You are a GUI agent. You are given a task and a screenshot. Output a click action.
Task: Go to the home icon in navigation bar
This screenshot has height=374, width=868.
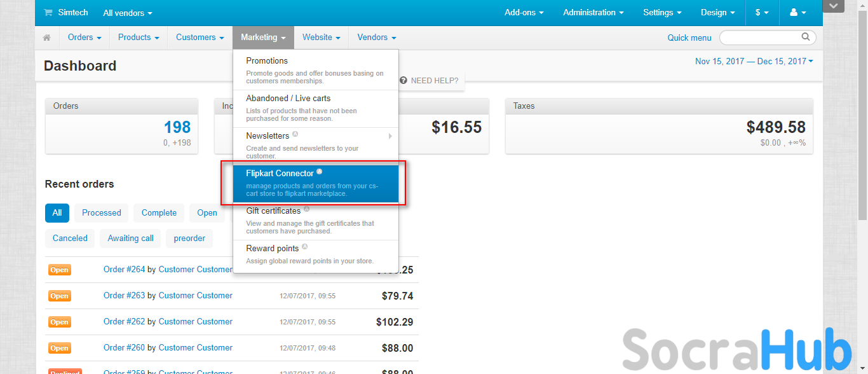(x=47, y=38)
